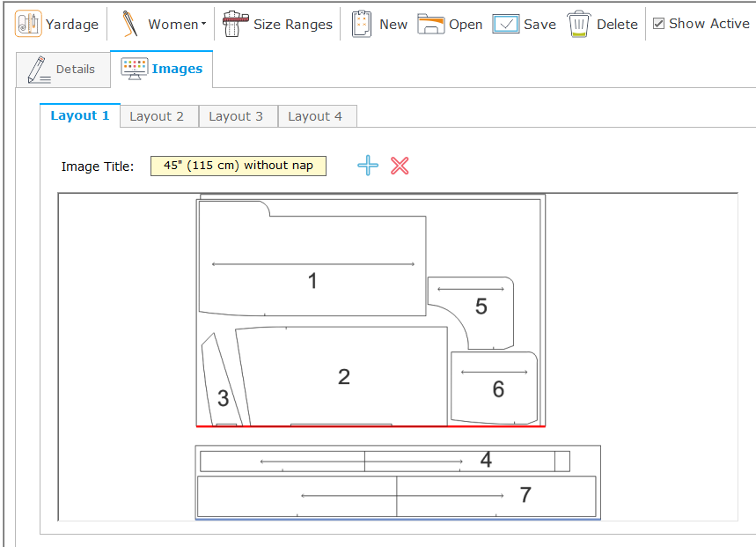Create a new record with New icon

[x=362, y=24]
